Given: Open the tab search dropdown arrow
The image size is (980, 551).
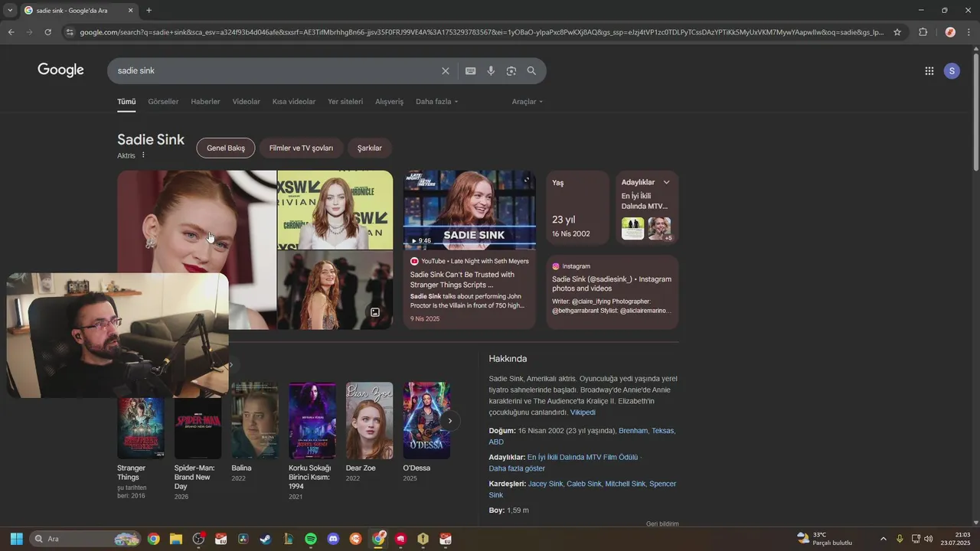Looking at the screenshot, I should [9, 10].
